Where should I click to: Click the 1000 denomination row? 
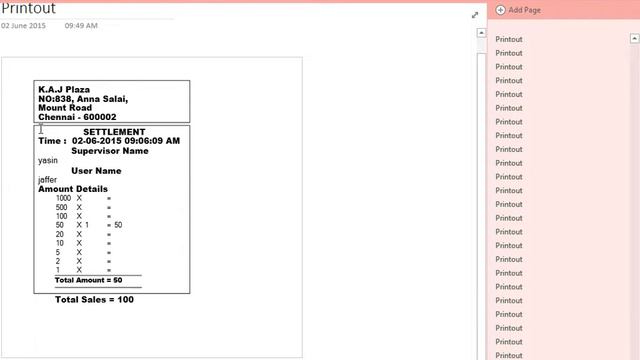click(x=83, y=198)
